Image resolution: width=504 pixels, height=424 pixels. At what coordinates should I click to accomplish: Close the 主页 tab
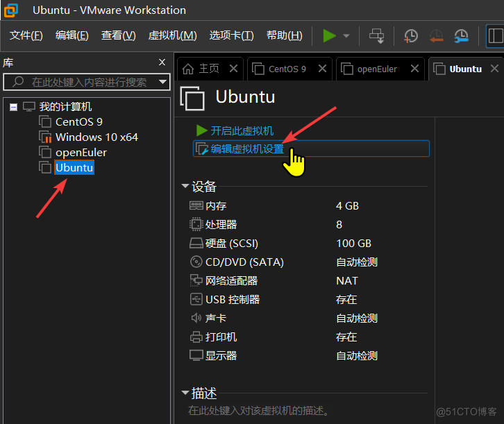(x=234, y=69)
